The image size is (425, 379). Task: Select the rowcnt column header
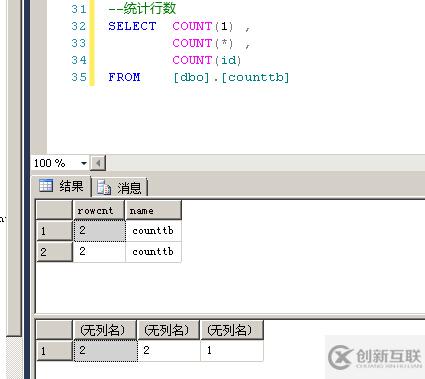click(99, 210)
